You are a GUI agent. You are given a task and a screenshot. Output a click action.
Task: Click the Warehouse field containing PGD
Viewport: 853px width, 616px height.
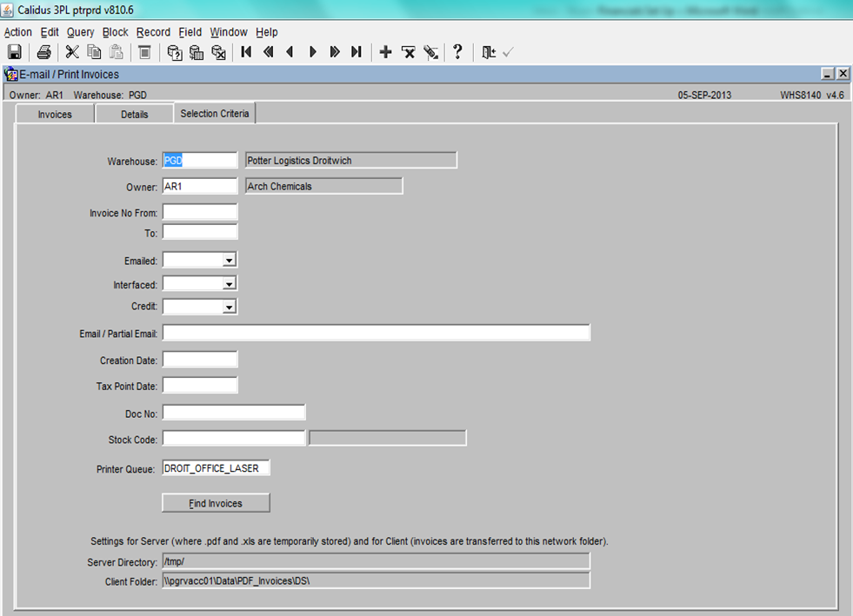coord(200,161)
